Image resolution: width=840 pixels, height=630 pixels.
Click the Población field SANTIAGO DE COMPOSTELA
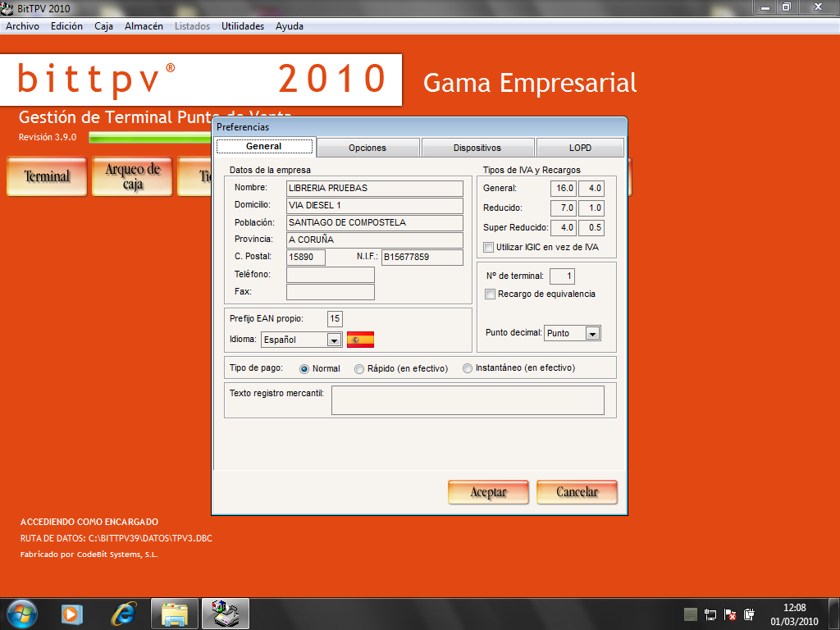click(374, 223)
